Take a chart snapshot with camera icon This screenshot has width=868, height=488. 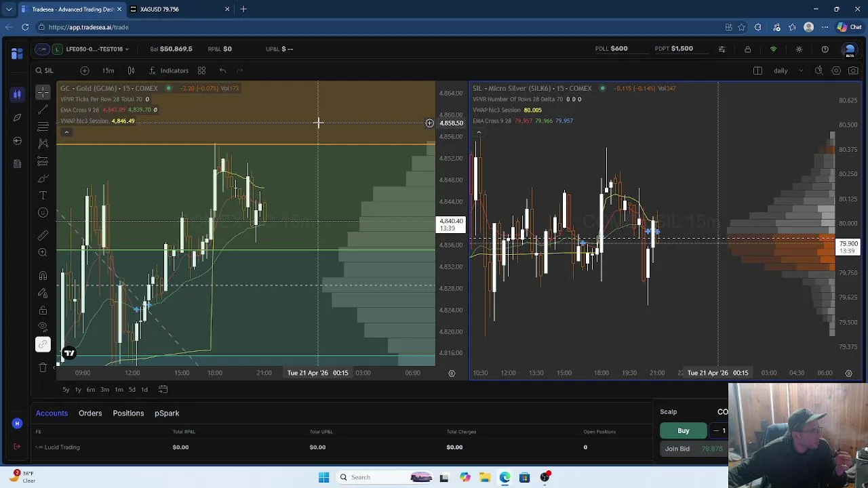[853, 70]
